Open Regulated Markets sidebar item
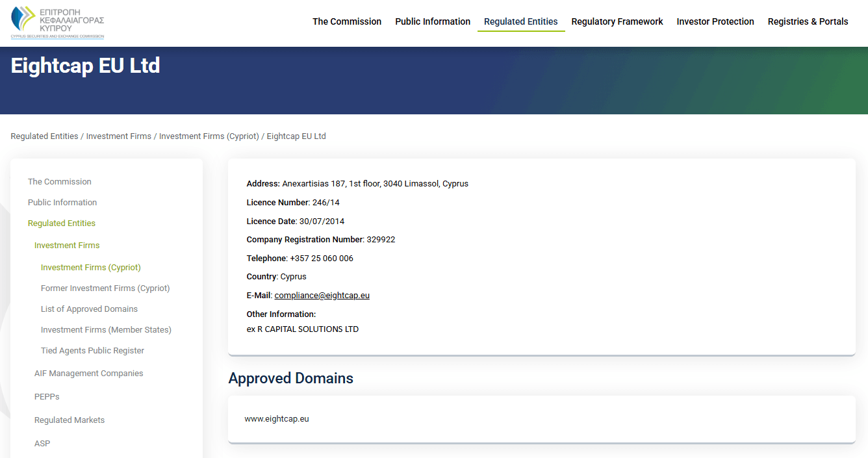Viewport: 868px width, 458px height. point(70,420)
